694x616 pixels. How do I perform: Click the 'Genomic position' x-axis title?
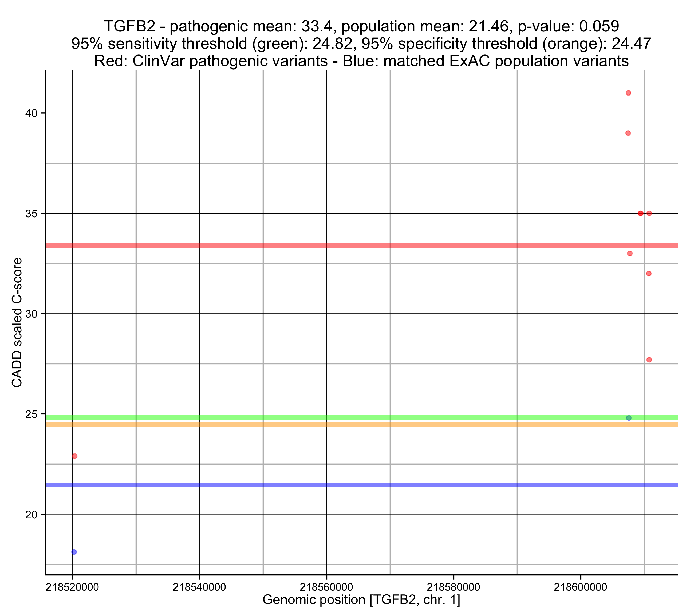click(x=361, y=600)
